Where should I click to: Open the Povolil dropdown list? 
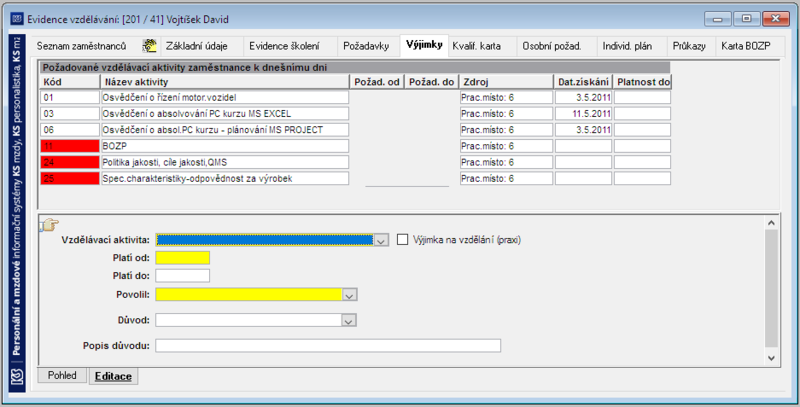pyautogui.click(x=349, y=295)
